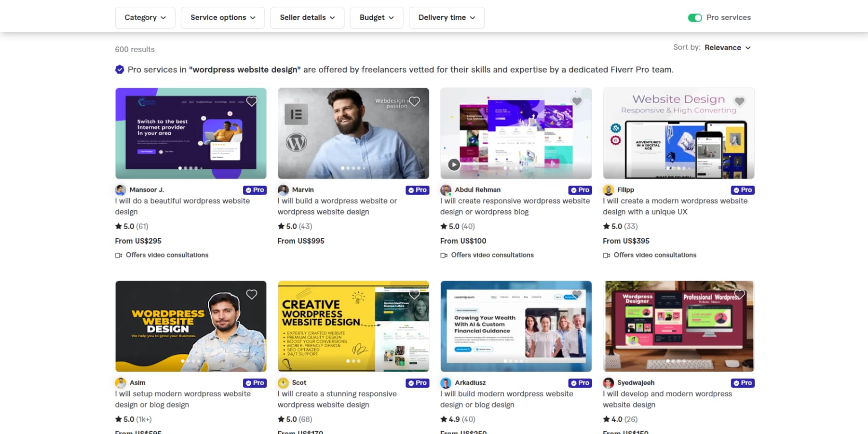Click the camera icon next to Offers video consultations under Abdul Rehman
This screenshot has width=868, height=434.
pyautogui.click(x=444, y=255)
